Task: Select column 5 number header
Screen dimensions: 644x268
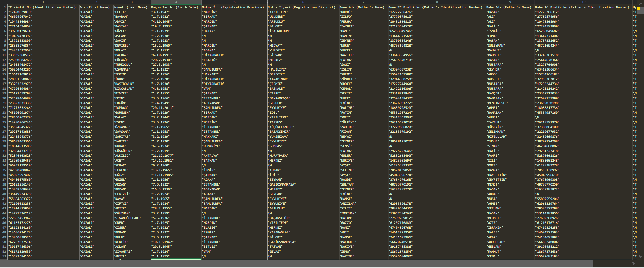Action: point(235,2)
